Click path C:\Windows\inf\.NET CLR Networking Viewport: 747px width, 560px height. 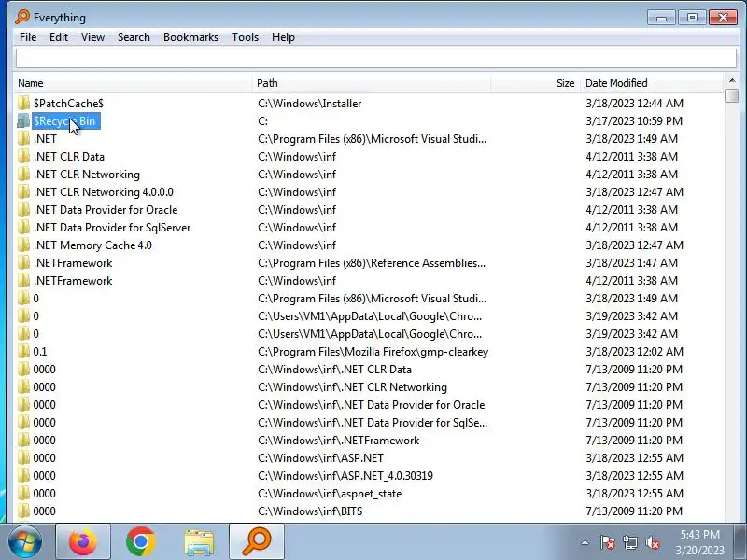point(353,387)
